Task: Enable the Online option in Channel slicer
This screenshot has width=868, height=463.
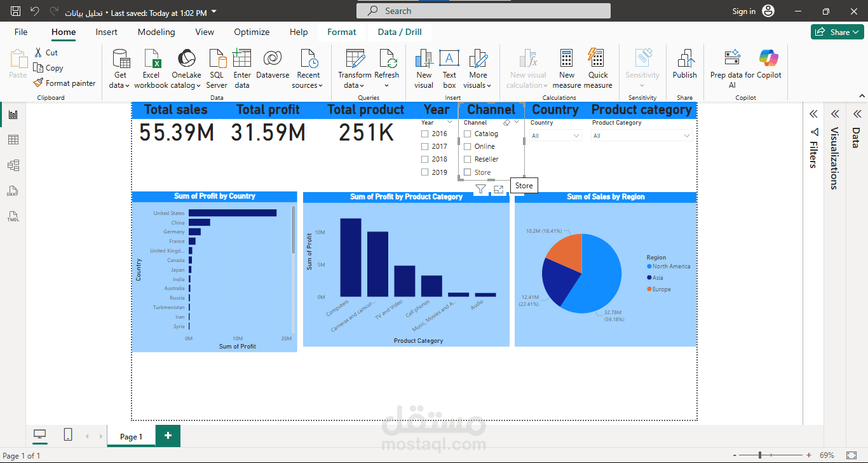Action: click(x=468, y=146)
